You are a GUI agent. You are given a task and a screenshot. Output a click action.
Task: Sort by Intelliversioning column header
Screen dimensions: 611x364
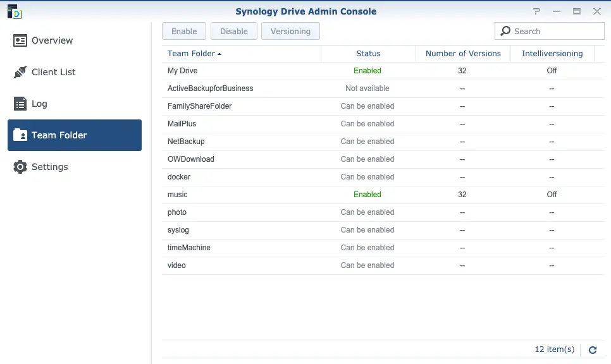click(552, 54)
